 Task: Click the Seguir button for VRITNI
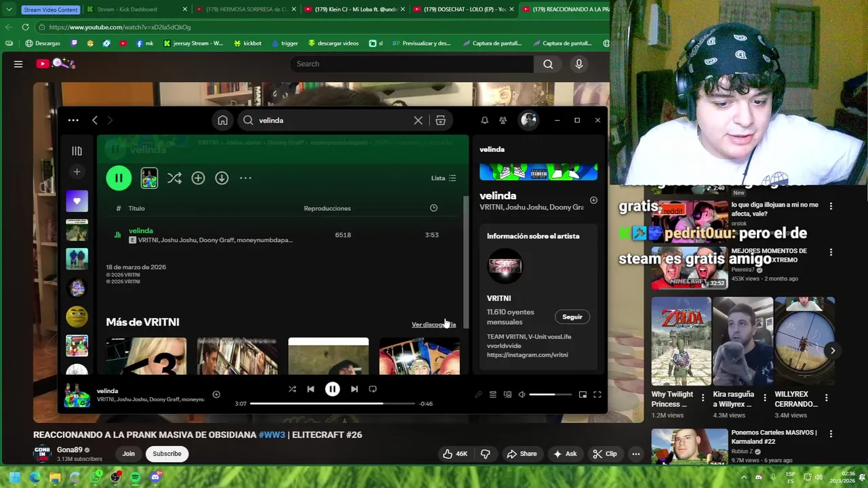(x=572, y=317)
